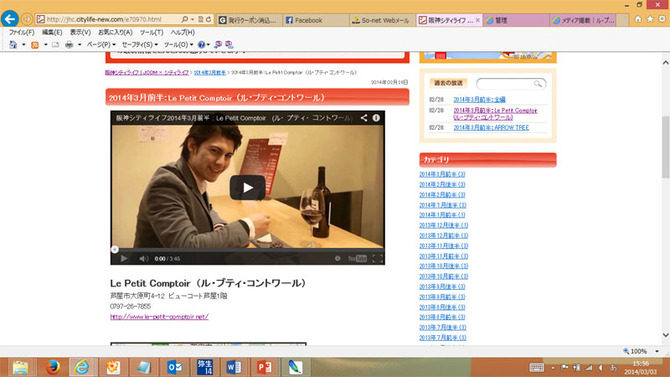The image size is (670, 377).
Task: Click the blue Help question mark icon
Action: (201, 44)
